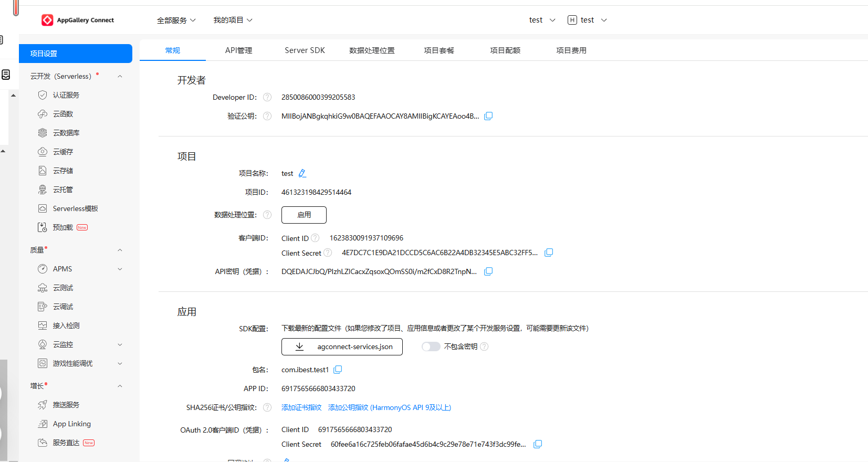Copy the 验证公钥 value
The width and height of the screenshot is (868, 462).
[488, 116]
